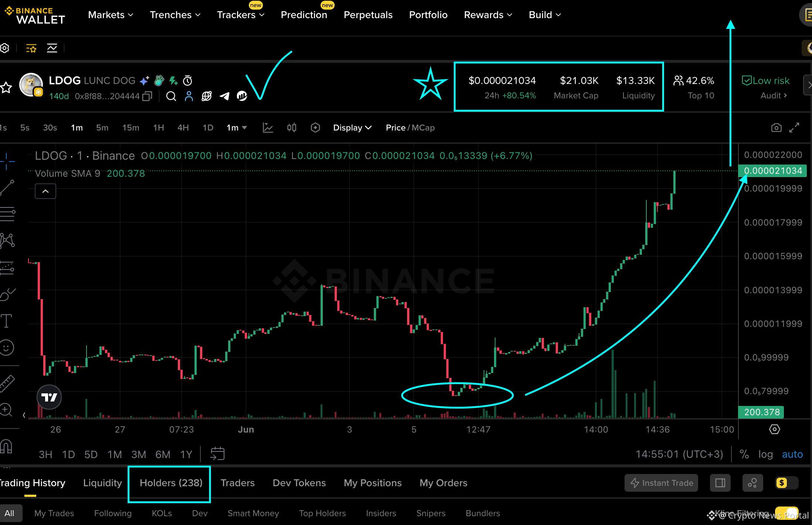The height and width of the screenshot is (525, 812).
Task: Click the TradingView logo badge
Action: (x=49, y=397)
